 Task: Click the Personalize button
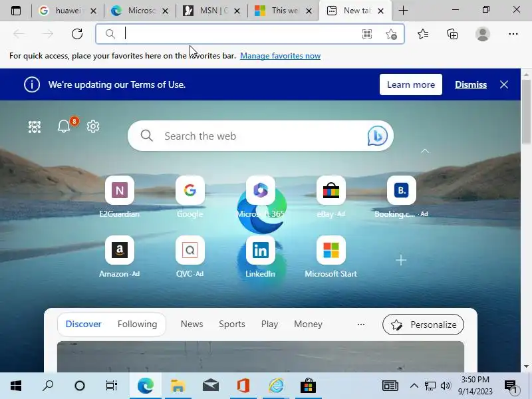tap(423, 325)
